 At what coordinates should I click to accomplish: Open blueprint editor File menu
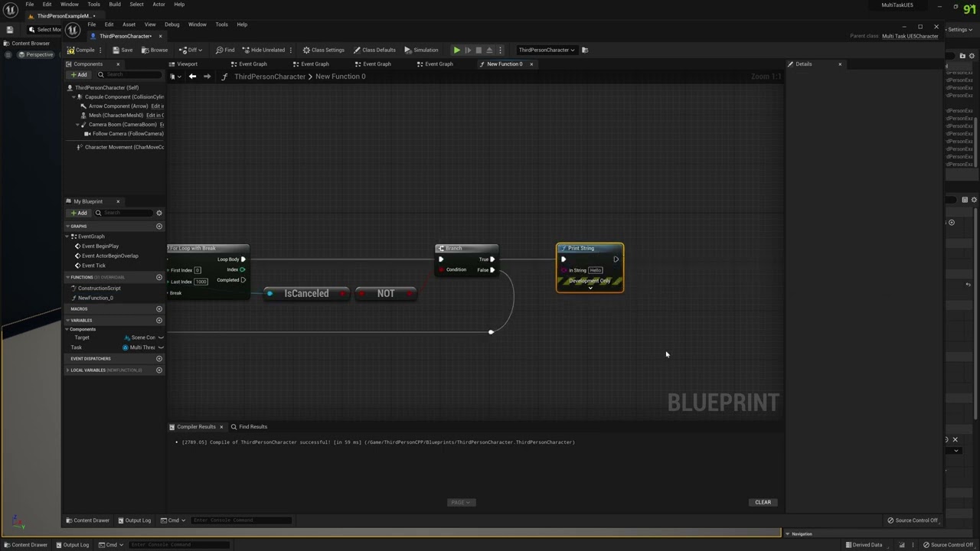91,24
